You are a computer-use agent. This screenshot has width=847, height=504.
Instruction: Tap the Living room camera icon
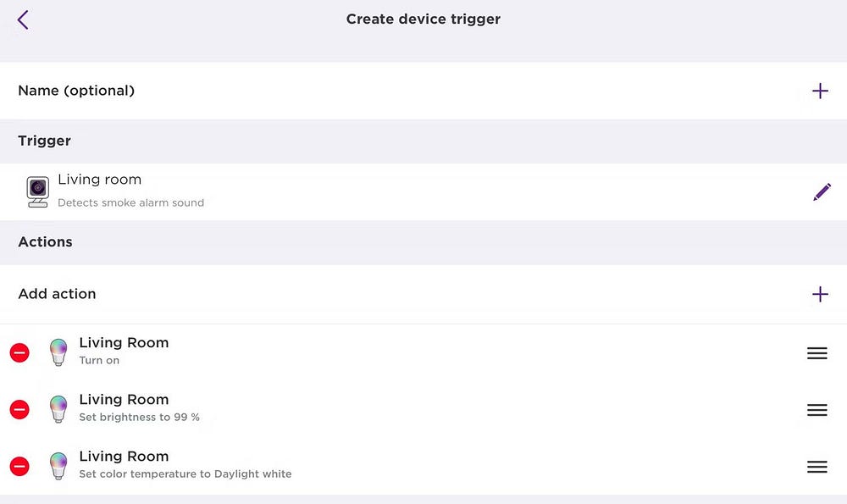[x=37, y=191]
